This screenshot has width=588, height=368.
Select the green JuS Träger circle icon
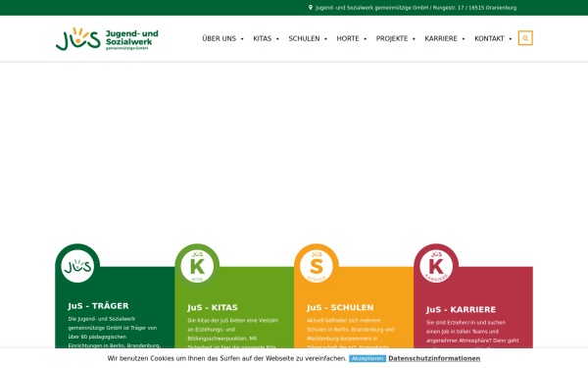tap(77, 266)
